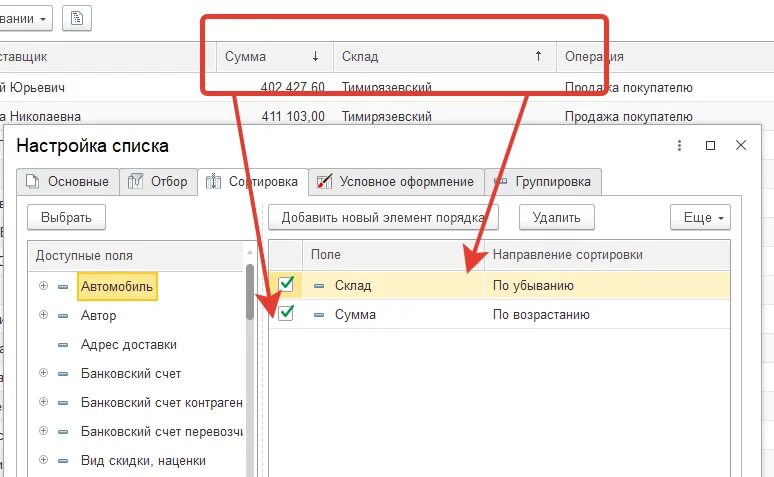The image size is (774, 477).
Task: Select Автомобиль in available fields
Action: point(117,286)
